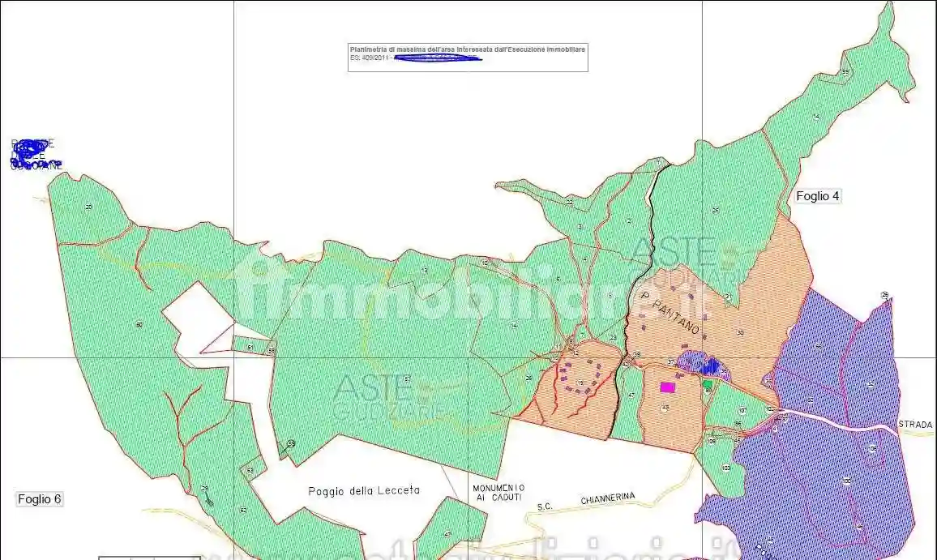Click the magenta rectangle marker on the map
The height and width of the screenshot is (560, 937).
668,387
